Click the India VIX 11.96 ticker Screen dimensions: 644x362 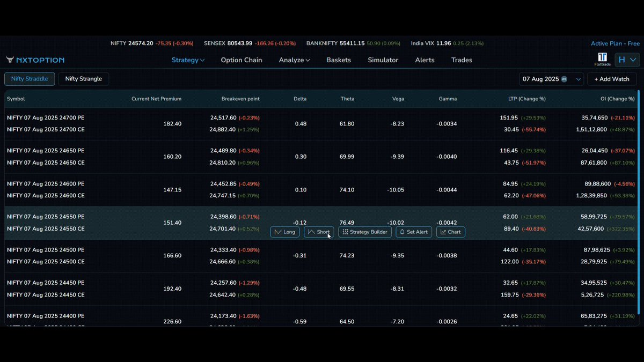(447, 43)
